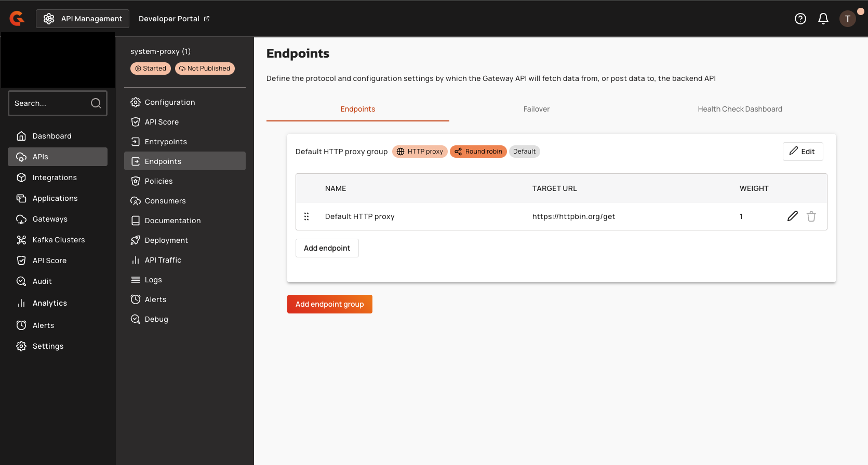Click the search magnifier icon
868x465 pixels.
click(x=96, y=103)
